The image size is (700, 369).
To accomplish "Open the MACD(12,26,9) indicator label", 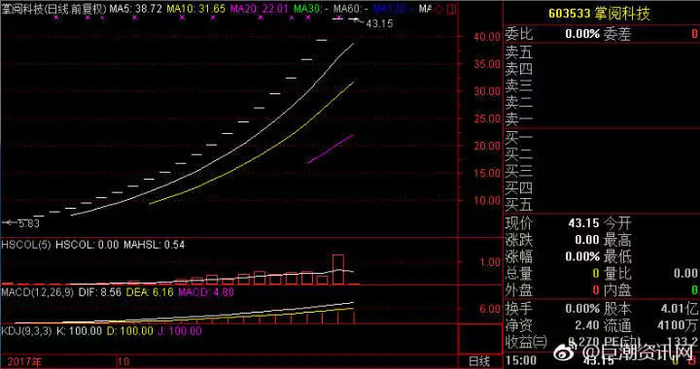I will (x=38, y=293).
